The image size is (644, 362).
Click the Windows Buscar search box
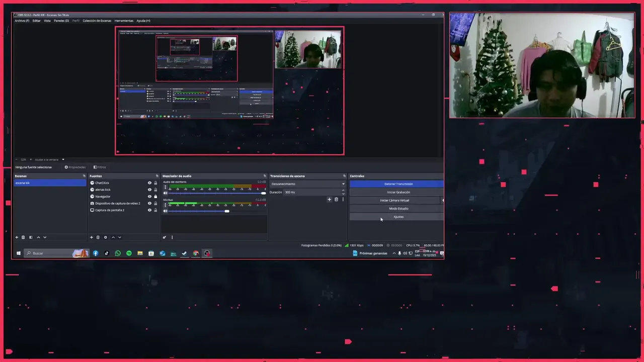point(56,253)
